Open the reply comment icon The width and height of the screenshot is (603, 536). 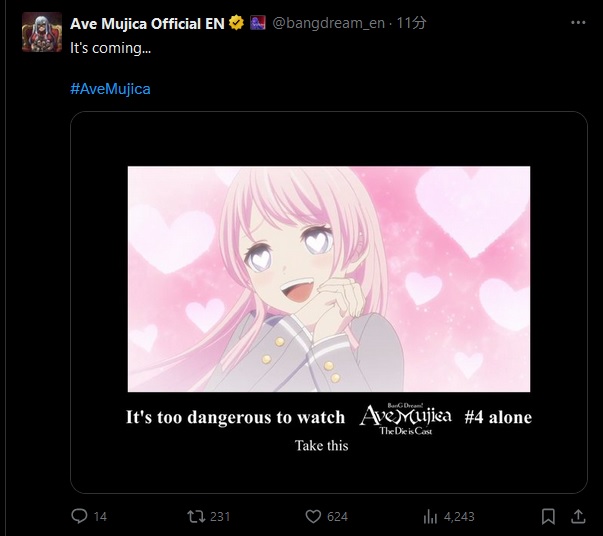click(x=79, y=516)
